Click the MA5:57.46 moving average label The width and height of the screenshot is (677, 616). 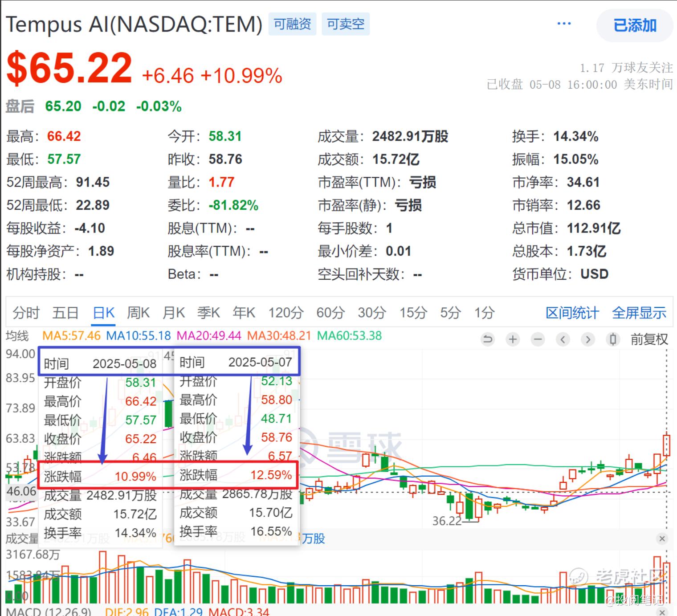(x=71, y=336)
